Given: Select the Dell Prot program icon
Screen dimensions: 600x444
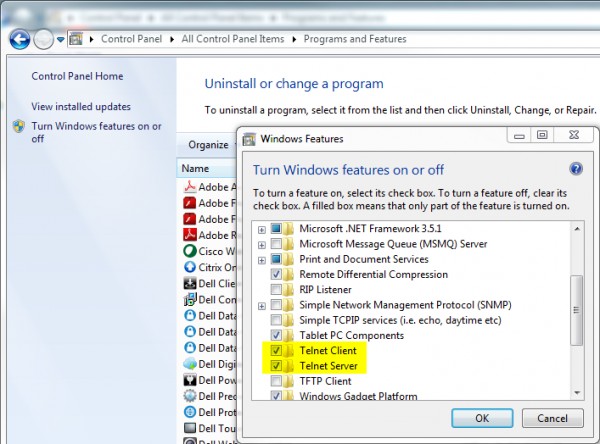Looking at the screenshot, I should click(190, 412).
